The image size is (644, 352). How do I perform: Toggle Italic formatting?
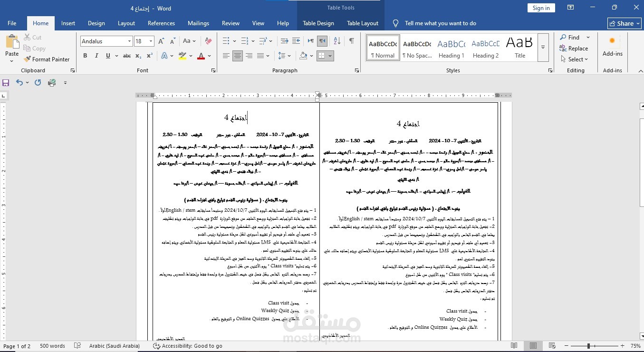click(x=96, y=56)
